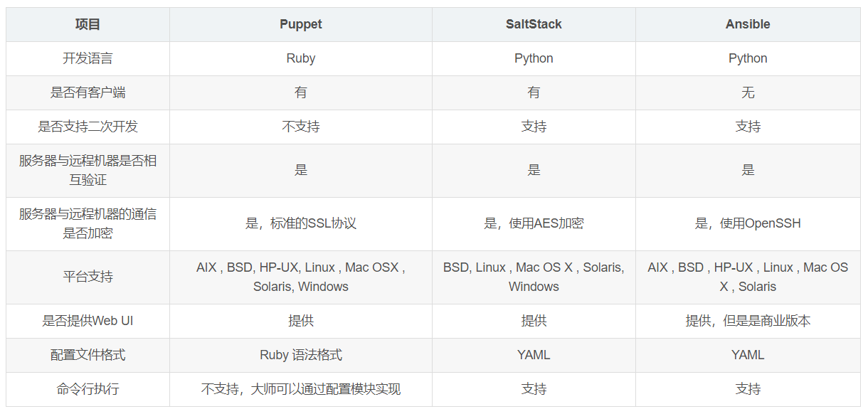Click the 是，标准的SSL协议 cell
The width and height of the screenshot is (868, 414).
click(300, 223)
